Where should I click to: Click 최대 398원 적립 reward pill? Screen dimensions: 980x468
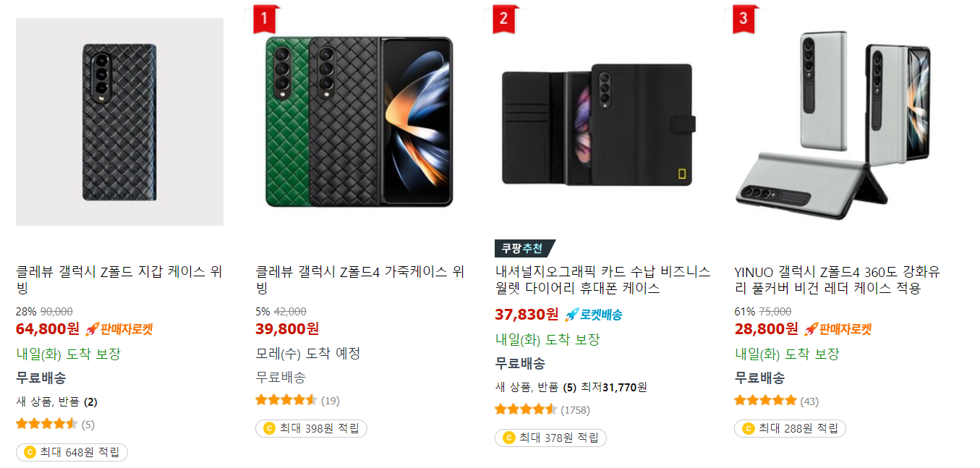312,428
